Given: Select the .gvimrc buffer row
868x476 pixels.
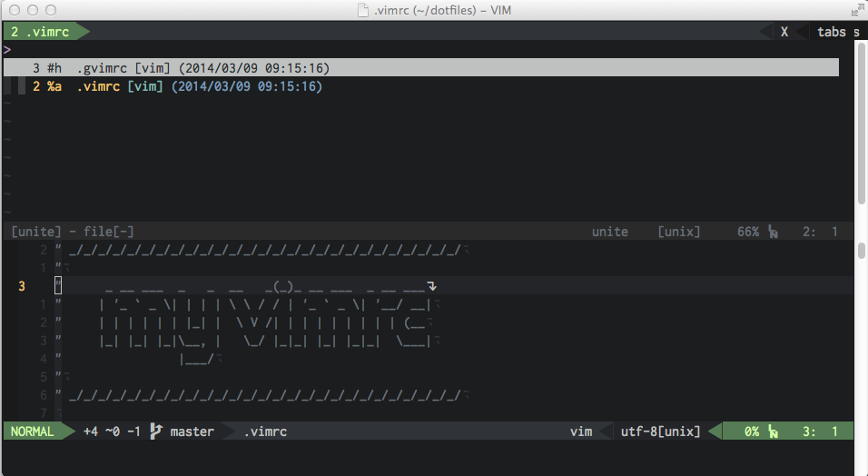Looking at the screenshot, I should tap(421, 67).
